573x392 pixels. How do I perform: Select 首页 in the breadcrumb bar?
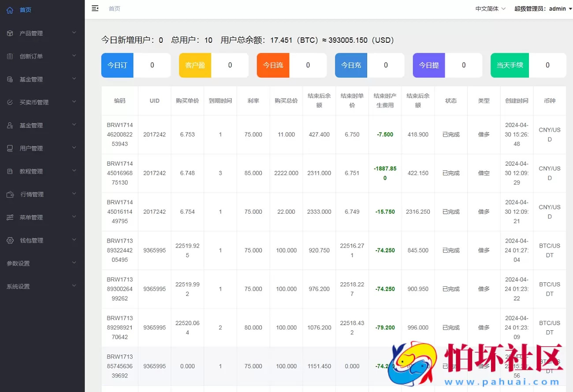[114, 8]
